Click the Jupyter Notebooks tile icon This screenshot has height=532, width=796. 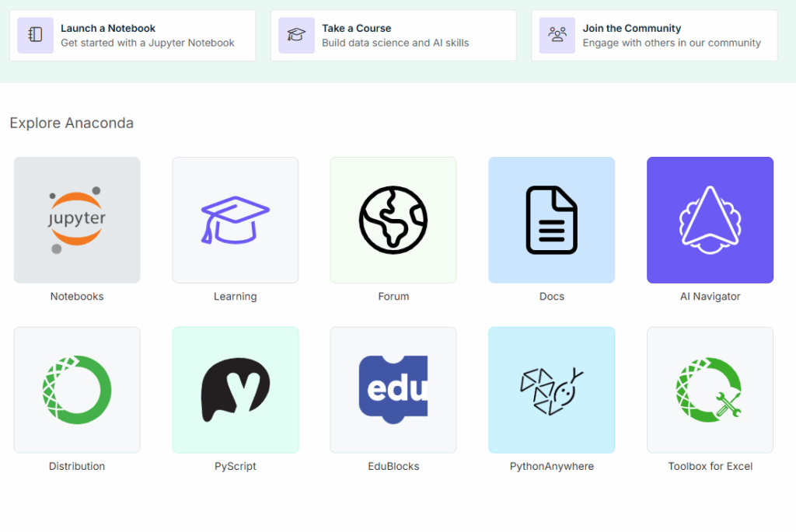[x=77, y=220]
